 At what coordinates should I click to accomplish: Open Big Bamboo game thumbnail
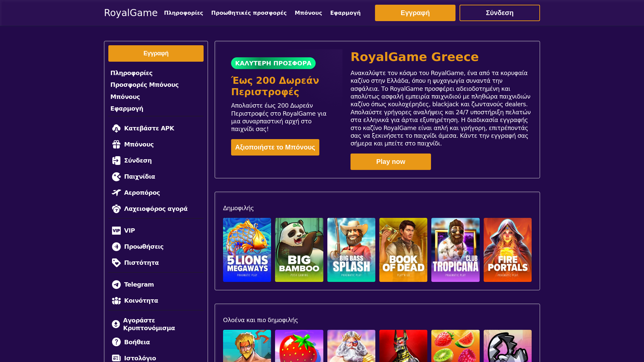click(299, 250)
